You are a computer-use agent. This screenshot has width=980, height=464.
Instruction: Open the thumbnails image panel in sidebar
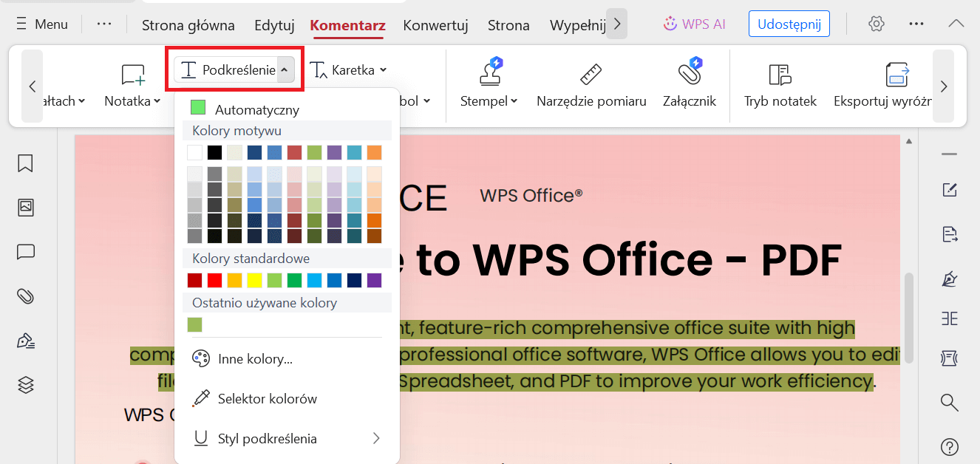click(26, 208)
